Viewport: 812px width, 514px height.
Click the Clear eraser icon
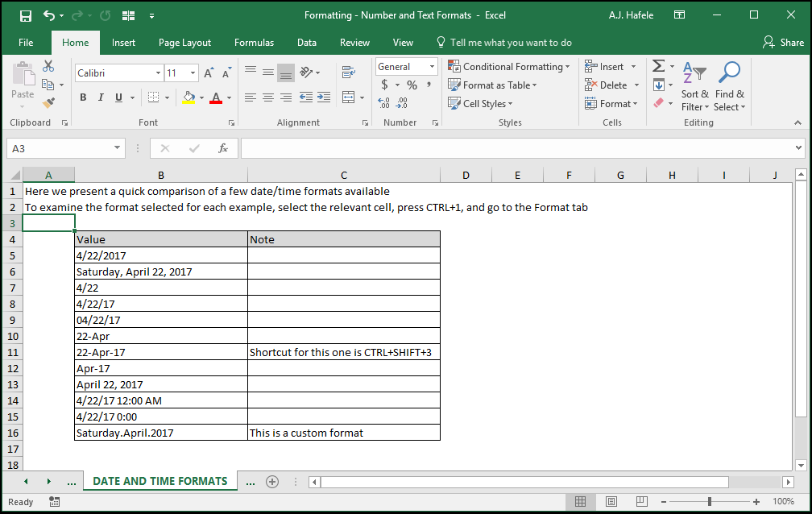659,103
